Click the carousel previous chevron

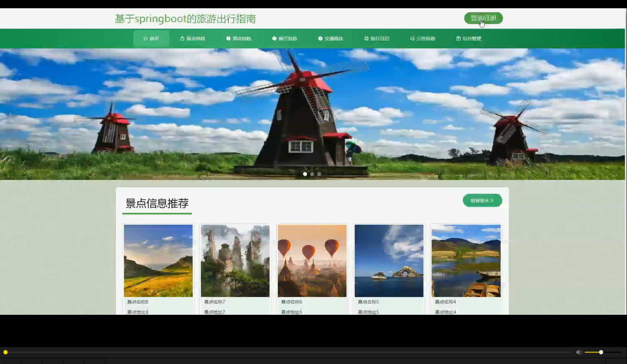[10, 113]
